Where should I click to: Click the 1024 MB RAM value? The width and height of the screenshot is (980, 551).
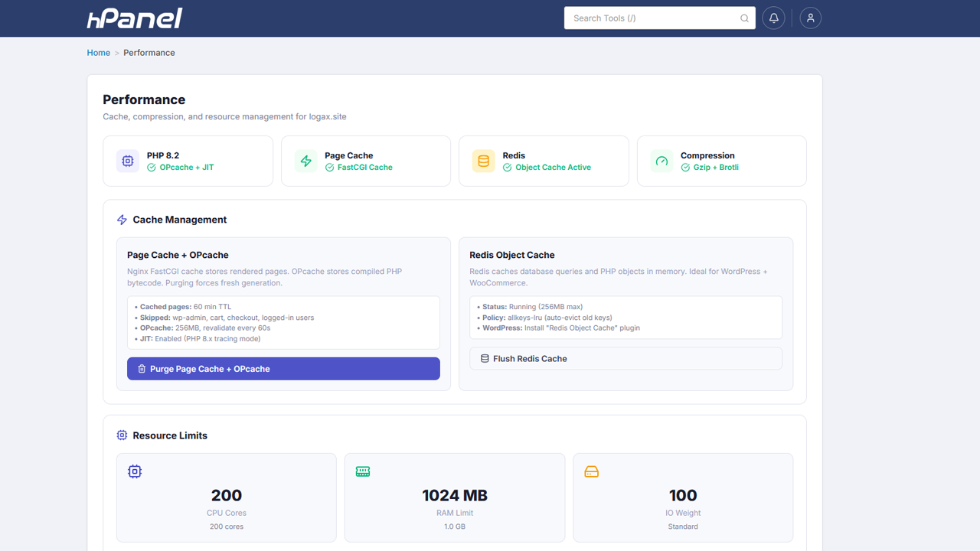[455, 495]
